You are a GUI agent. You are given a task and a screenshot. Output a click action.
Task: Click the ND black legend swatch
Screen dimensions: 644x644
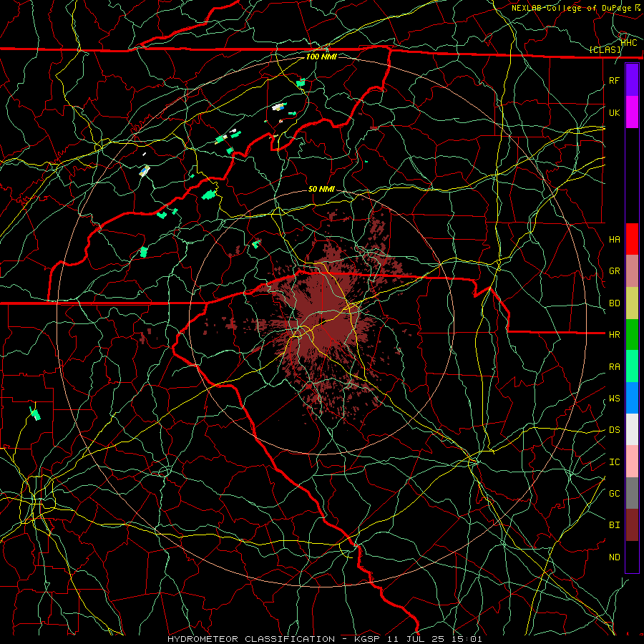pyautogui.click(x=632, y=557)
